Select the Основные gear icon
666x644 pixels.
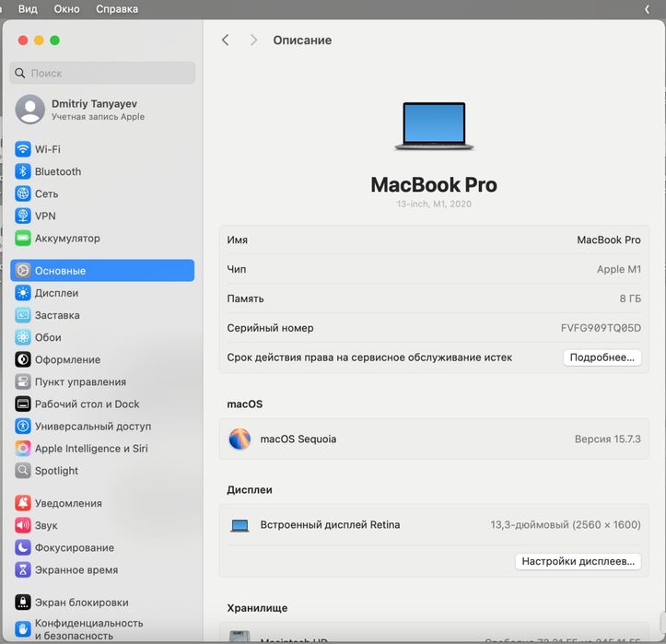(22, 270)
